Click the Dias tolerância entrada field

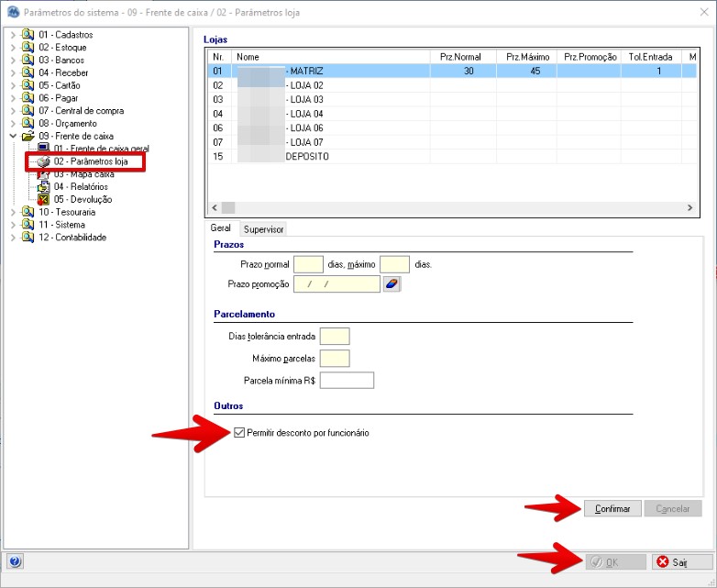335,337
